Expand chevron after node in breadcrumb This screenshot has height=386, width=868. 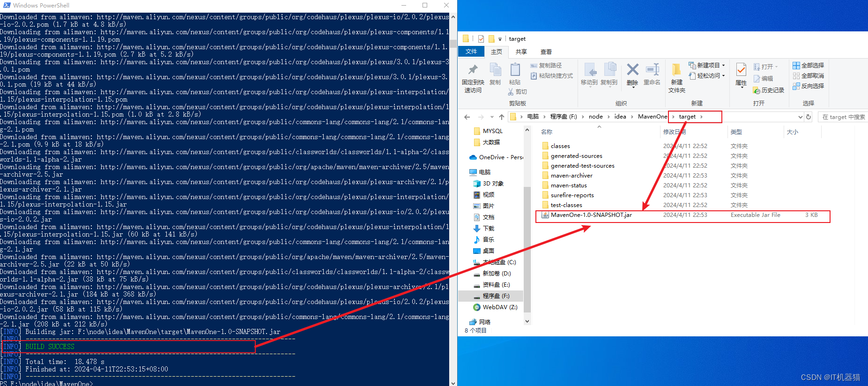608,117
